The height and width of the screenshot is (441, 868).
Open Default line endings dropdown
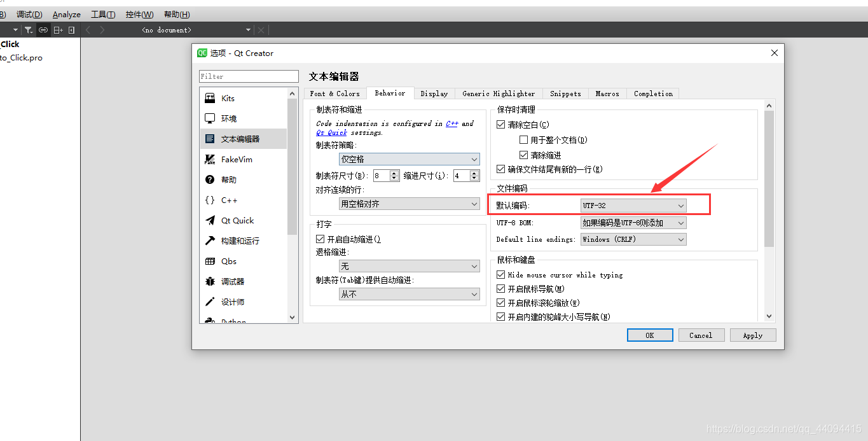point(634,239)
